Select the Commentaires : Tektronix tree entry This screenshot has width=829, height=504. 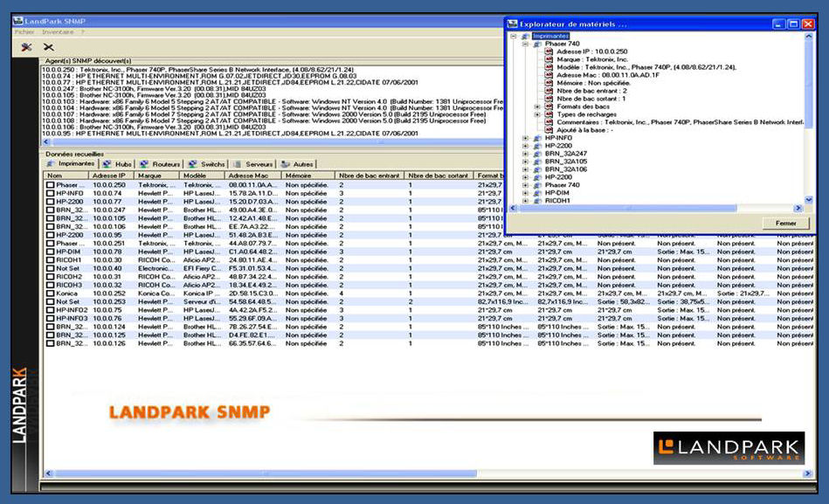tap(680, 122)
